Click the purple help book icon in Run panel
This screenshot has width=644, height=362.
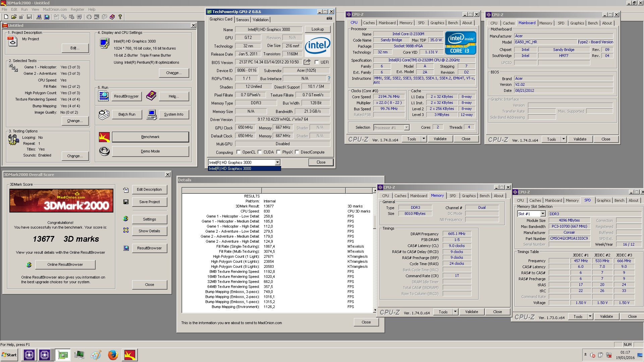pos(151,96)
